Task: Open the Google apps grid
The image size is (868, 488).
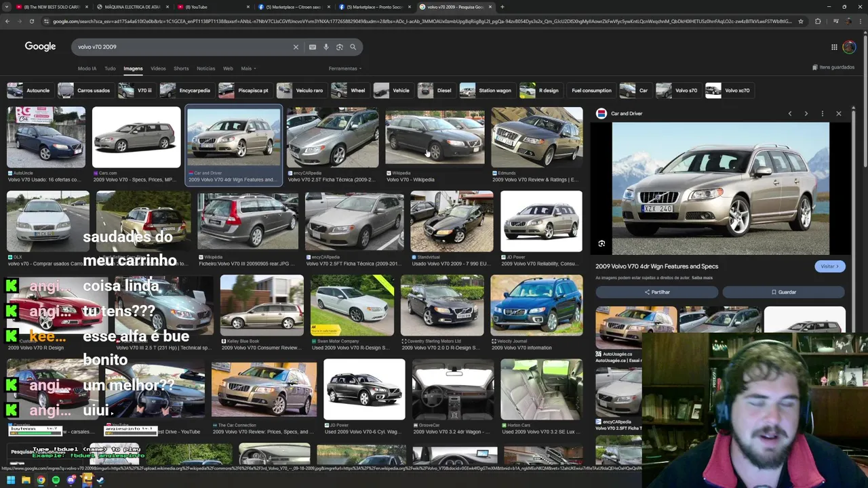Action: pos(834,47)
